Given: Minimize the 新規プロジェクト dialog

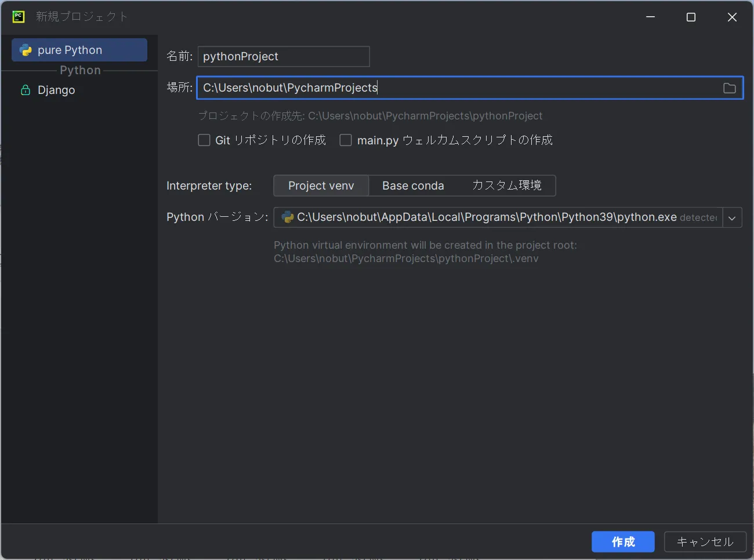Looking at the screenshot, I should coord(650,17).
